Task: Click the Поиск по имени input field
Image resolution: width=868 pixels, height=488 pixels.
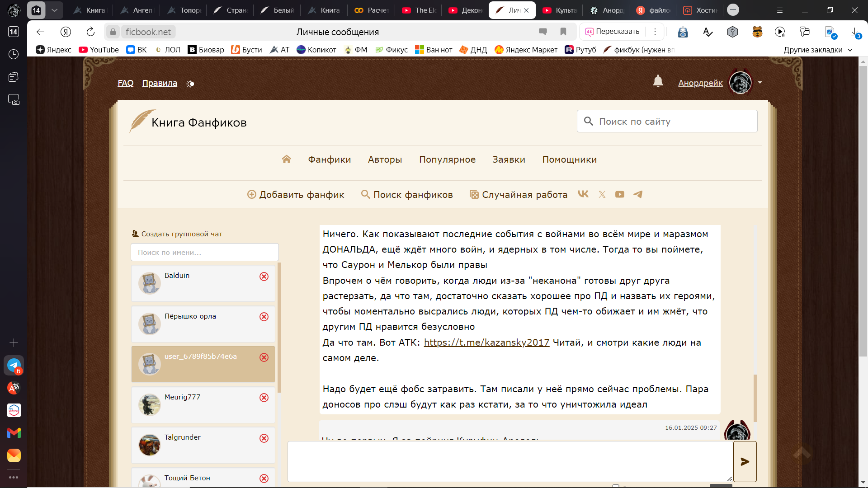Action: (x=204, y=252)
